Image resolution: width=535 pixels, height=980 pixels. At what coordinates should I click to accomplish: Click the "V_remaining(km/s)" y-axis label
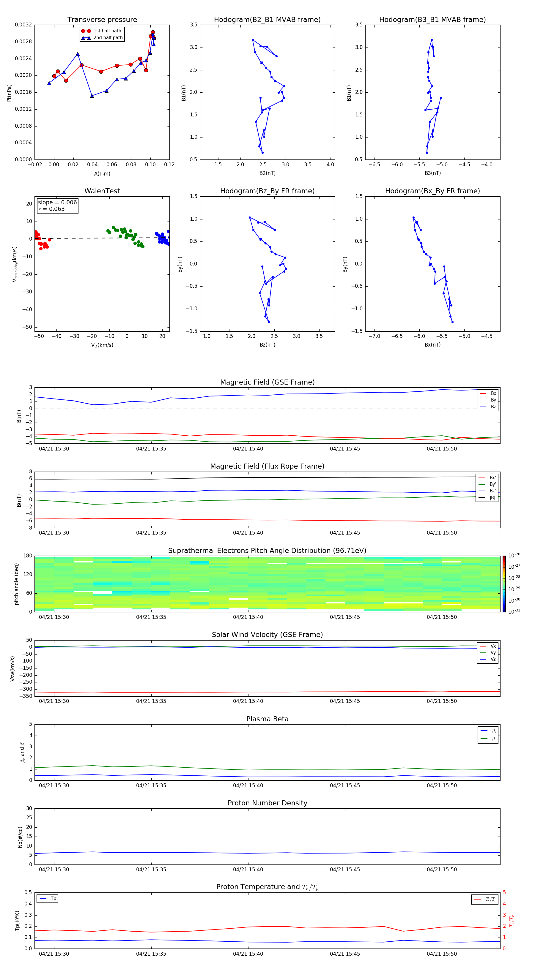[15, 264]
